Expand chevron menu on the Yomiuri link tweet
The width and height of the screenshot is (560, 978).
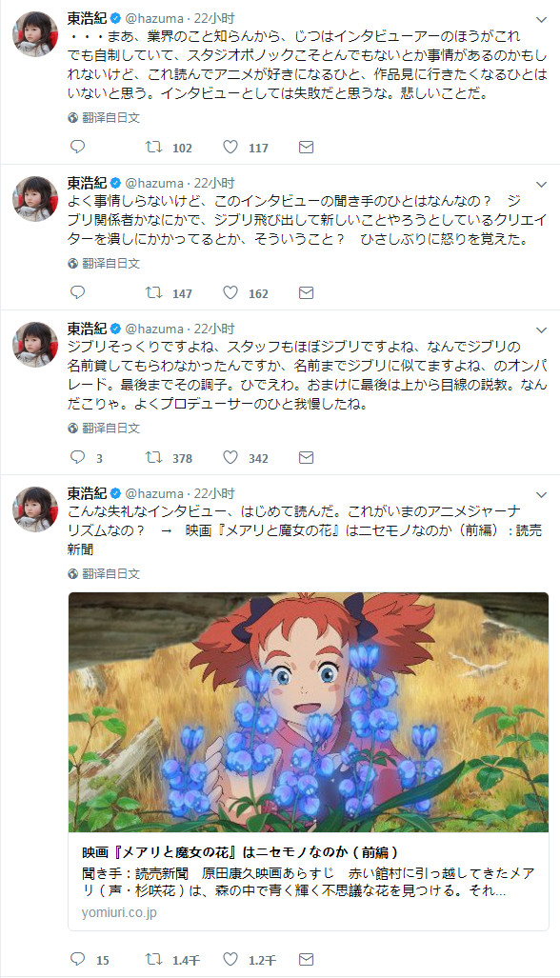click(x=541, y=494)
